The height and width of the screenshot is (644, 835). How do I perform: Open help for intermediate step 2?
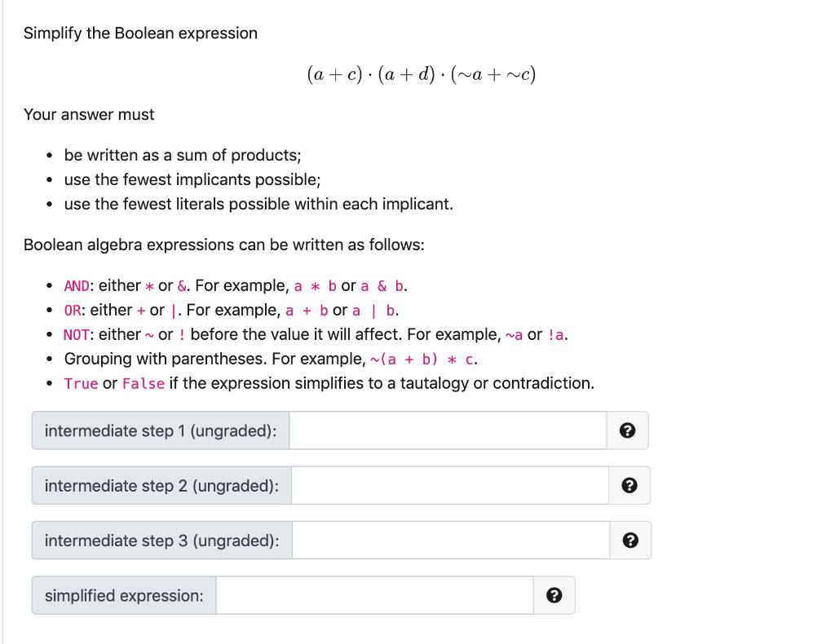click(x=629, y=485)
